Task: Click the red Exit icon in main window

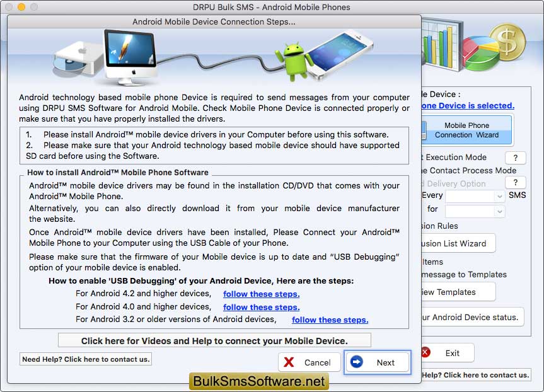Action: click(x=425, y=352)
